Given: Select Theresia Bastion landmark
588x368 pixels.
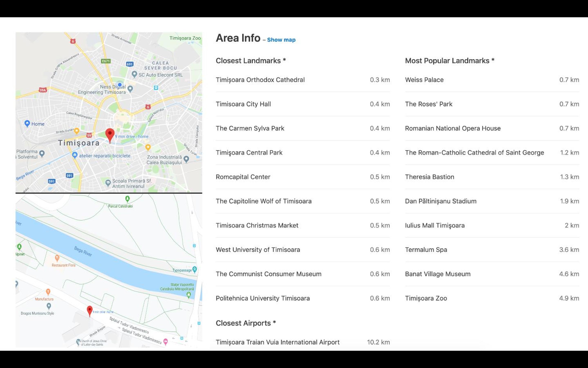Looking at the screenshot, I should (492, 177).
